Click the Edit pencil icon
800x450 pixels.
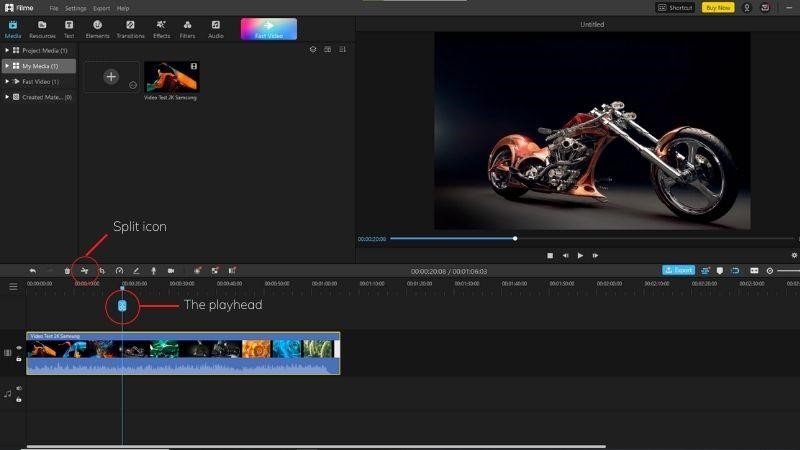pos(136,271)
